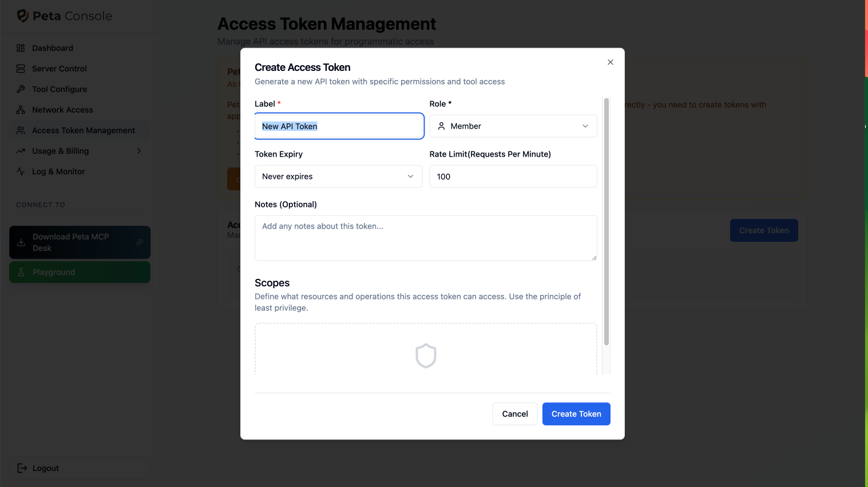Open the Role dropdown showing Member
868x487 pixels.
[513, 126]
